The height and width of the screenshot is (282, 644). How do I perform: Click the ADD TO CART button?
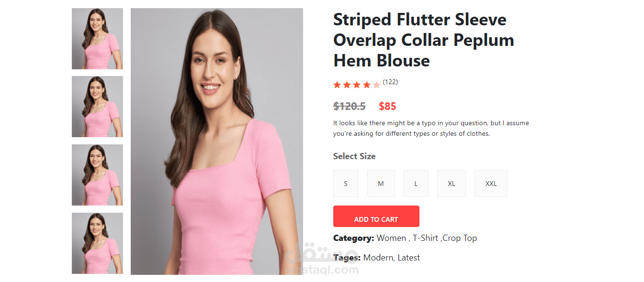pos(376,217)
